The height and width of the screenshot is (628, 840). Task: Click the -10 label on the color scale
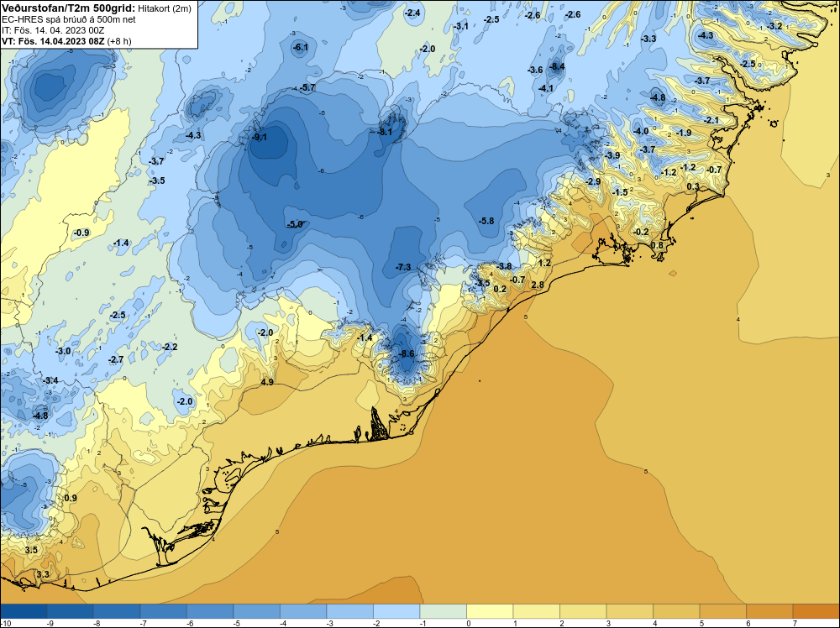tap(4, 623)
